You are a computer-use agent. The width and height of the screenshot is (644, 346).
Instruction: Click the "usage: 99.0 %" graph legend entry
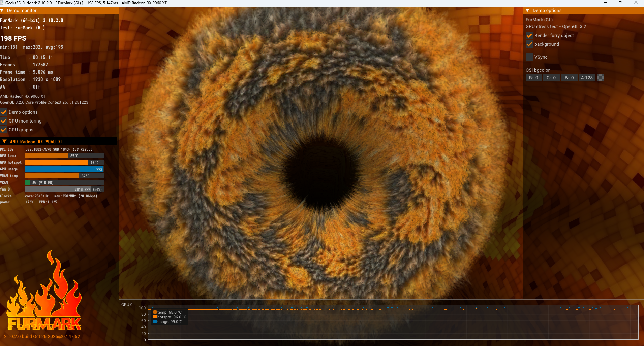click(168, 322)
